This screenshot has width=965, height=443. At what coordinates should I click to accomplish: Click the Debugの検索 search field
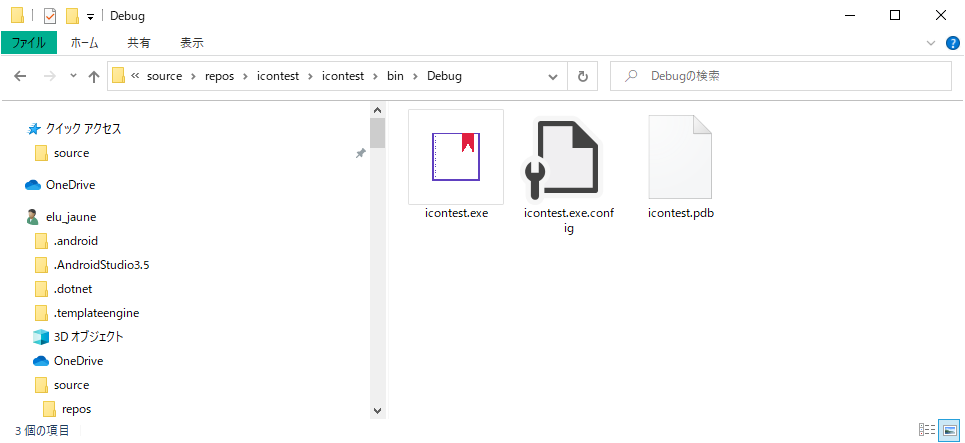coord(780,76)
